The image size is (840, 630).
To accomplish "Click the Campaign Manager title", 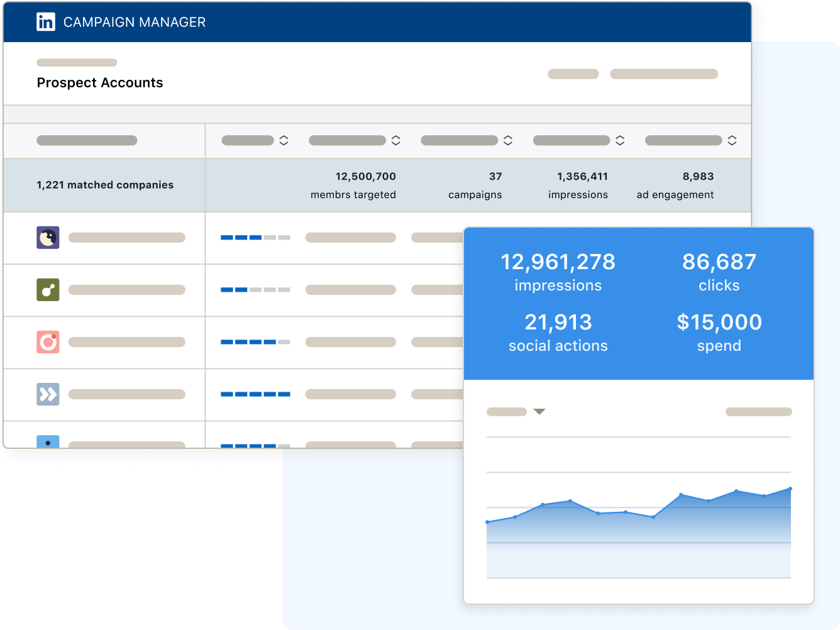I will pyautogui.click(x=135, y=23).
